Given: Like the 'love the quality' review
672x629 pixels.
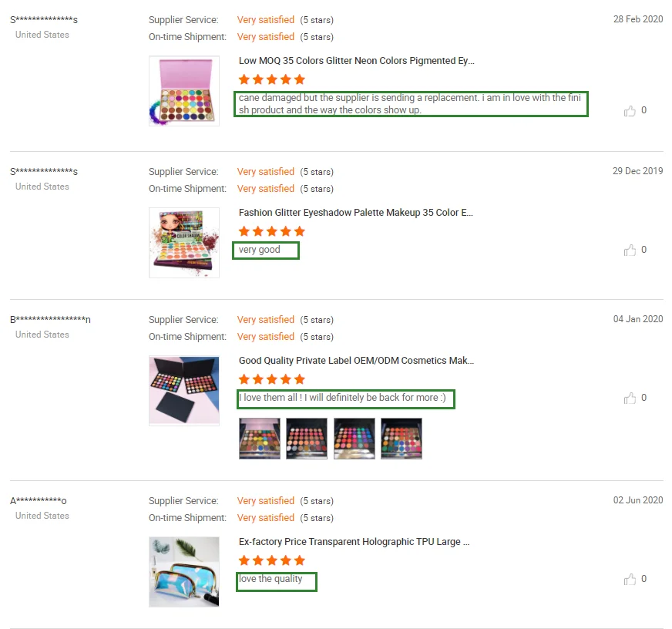Looking at the screenshot, I should [x=630, y=579].
